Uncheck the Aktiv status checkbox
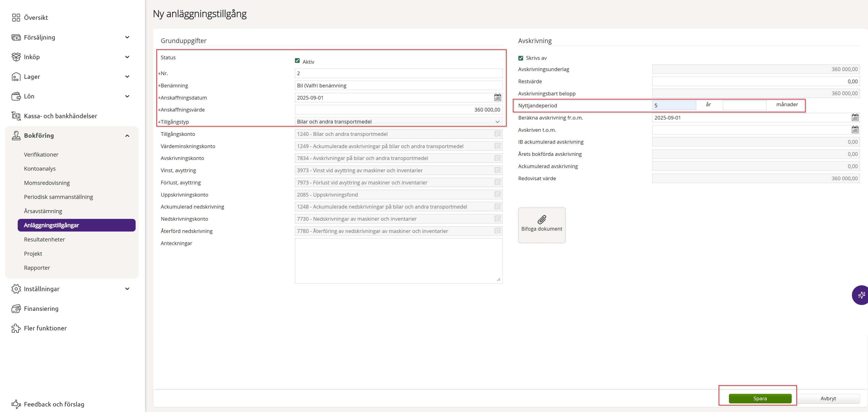 (x=297, y=61)
